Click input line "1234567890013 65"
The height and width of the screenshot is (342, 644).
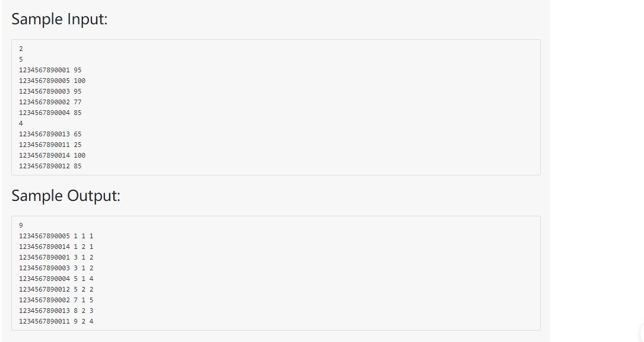click(x=50, y=134)
